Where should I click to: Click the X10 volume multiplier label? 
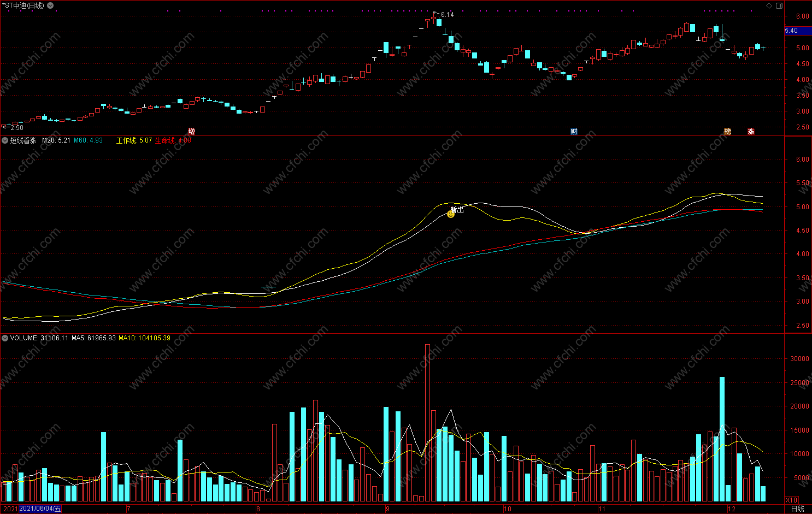[x=791, y=500]
